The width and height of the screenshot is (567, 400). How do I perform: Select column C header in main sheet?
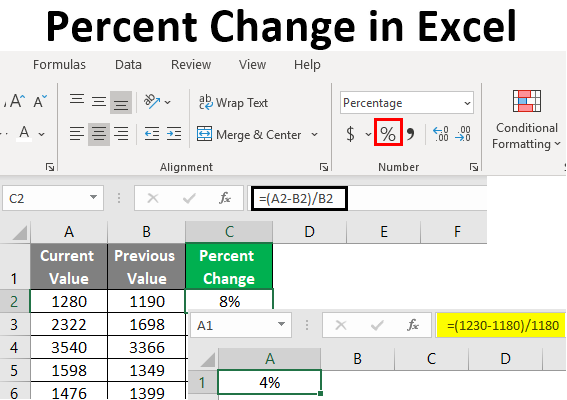point(229,232)
